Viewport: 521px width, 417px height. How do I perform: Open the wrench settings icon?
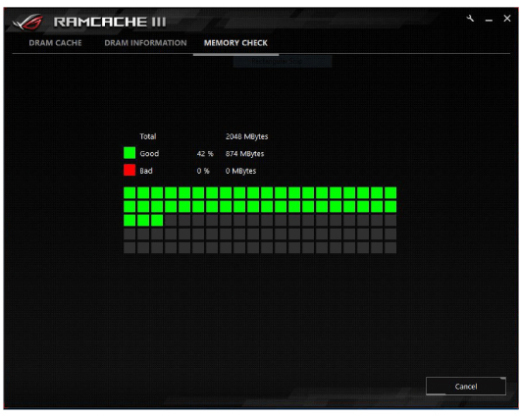[470, 19]
